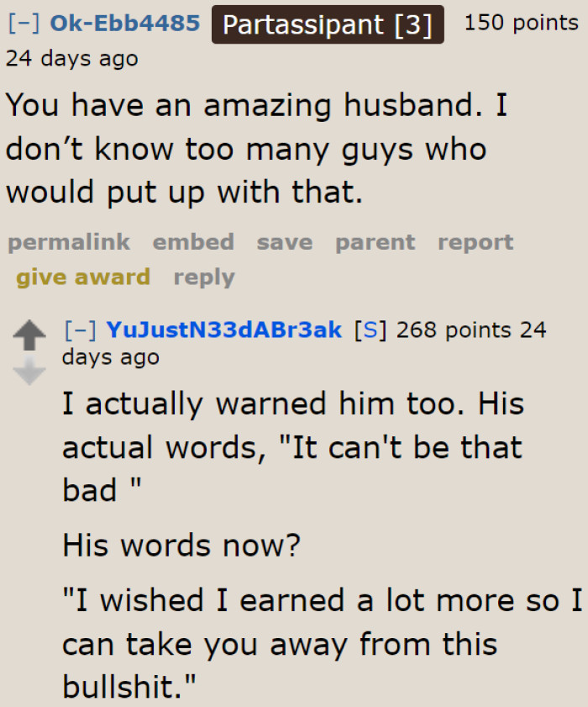Save Ok-Ebb4485's comment
The width and height of the screenshot is (588, 707).
[x=284, y=242]
